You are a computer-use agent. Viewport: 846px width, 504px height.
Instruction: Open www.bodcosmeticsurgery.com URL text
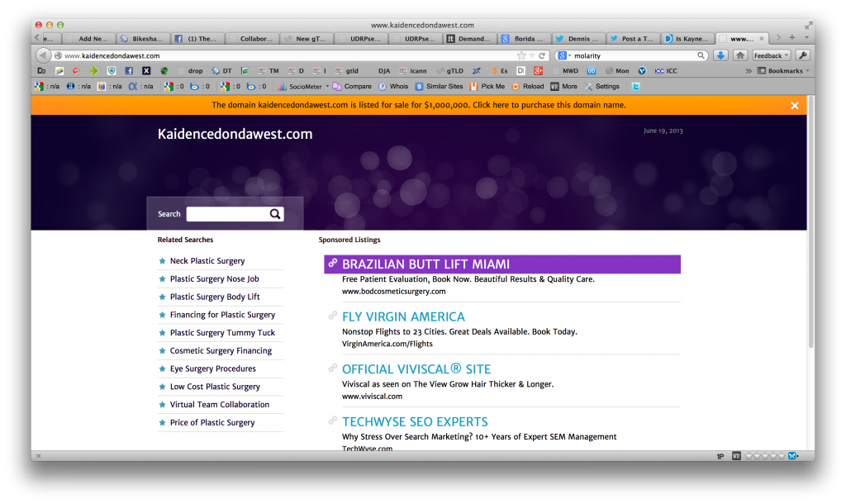click(394, 292)
